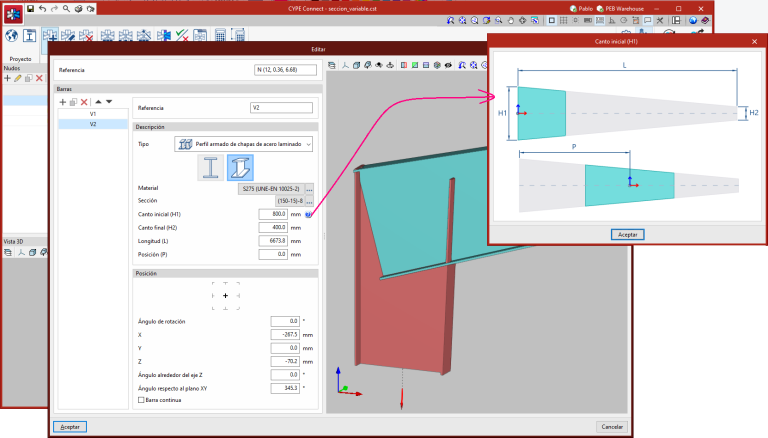Select bar V1 in the list
Image resolution: width=768 pixels, height=438 pixels.
pos(93,114)
